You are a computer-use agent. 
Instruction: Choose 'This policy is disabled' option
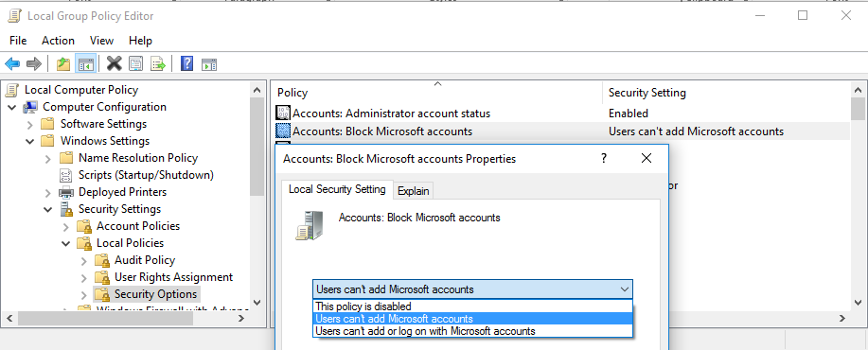point(472,306)
